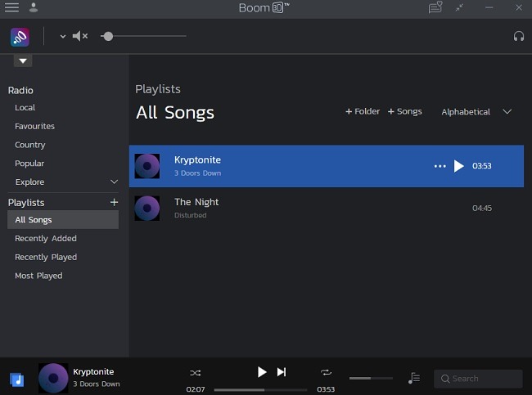Screen dimensions: 532x395
Task: Skip to the next track
Action: coord(282,372)
